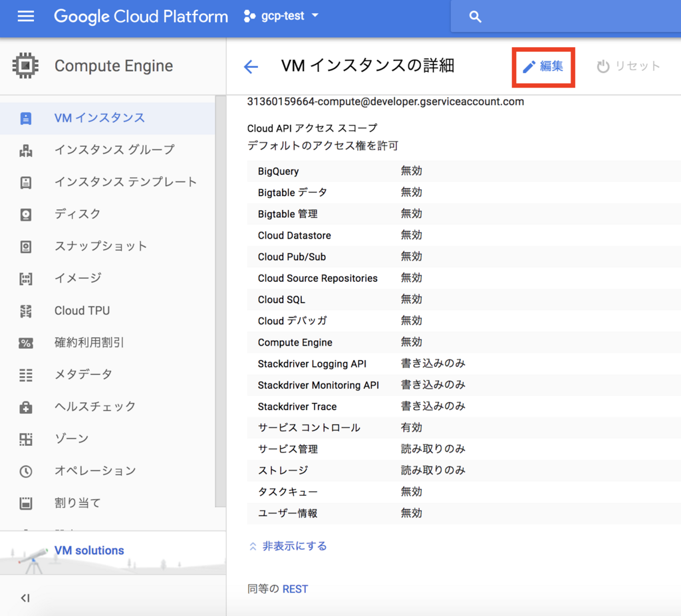681x616 pixels.
Task: Open ディスク menu item
Action: tap(107, 215)
